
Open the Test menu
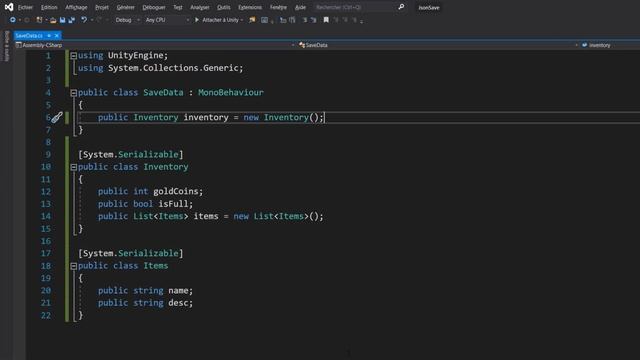pyautogui.click(x=178, y=7)
